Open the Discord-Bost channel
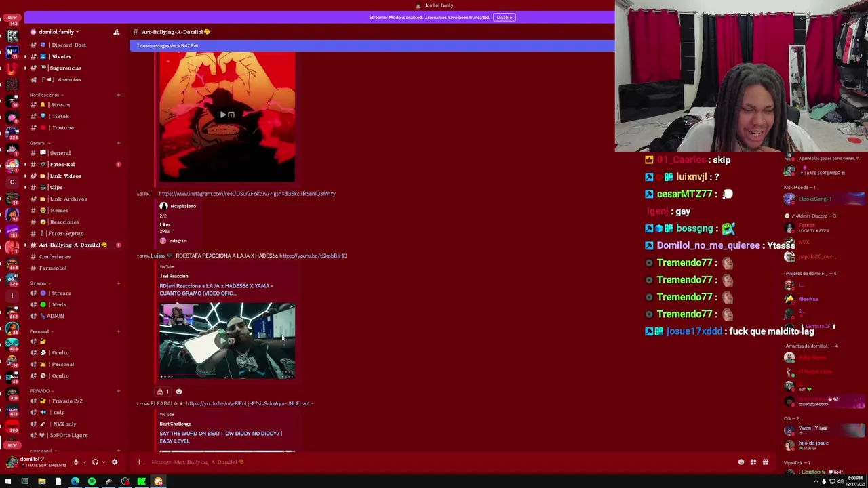The image size is (868, 488). 68,45
